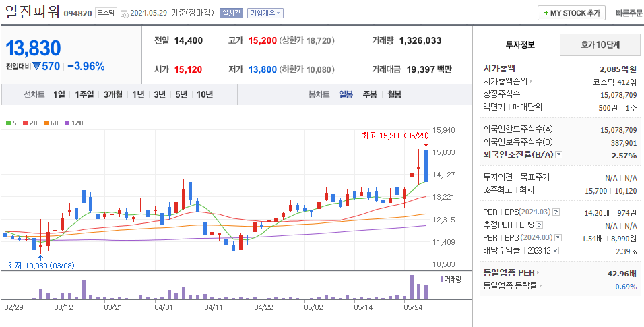644x327 pixels.
Task: Click the help icon beside 추정PER EPS
Action: tap(540, 225)
